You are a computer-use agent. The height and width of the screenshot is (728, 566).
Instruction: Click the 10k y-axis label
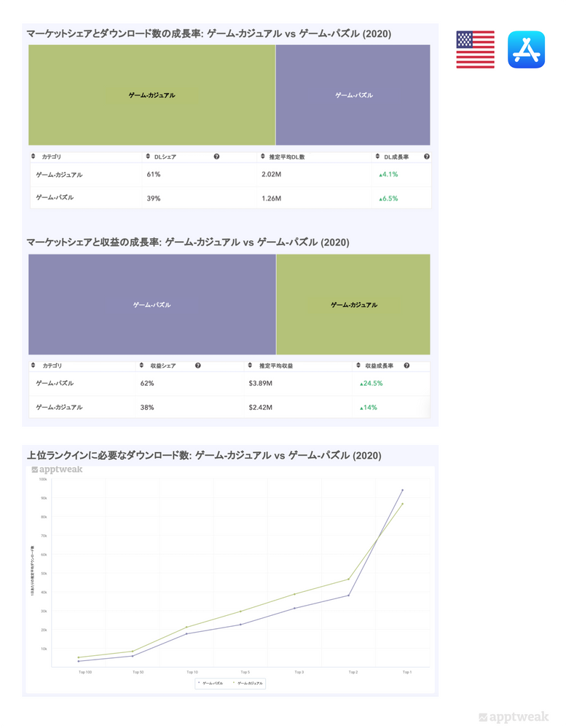pos(44,649)
